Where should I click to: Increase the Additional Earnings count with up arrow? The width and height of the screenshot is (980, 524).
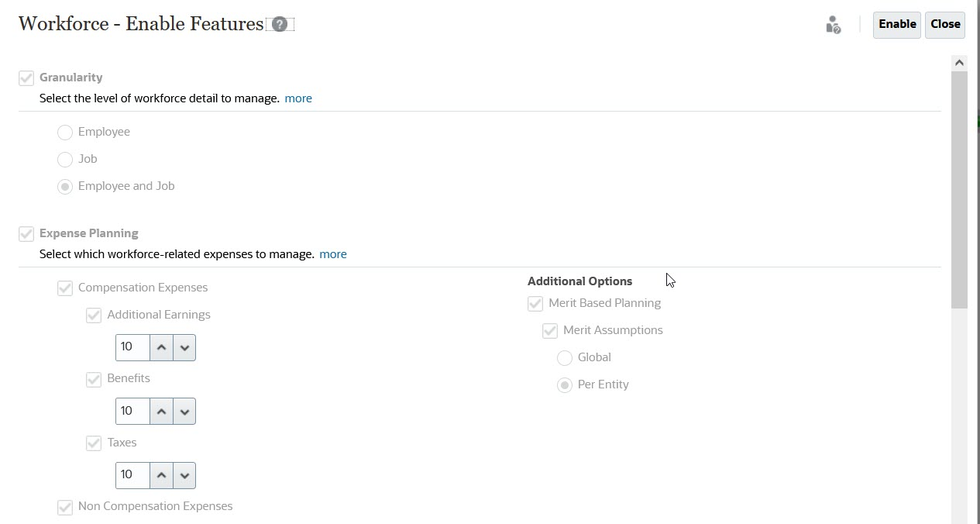click(161, 347)
